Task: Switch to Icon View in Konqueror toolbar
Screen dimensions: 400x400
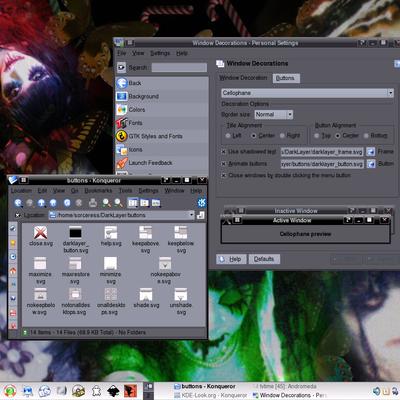Action: [x=133, y=203]
